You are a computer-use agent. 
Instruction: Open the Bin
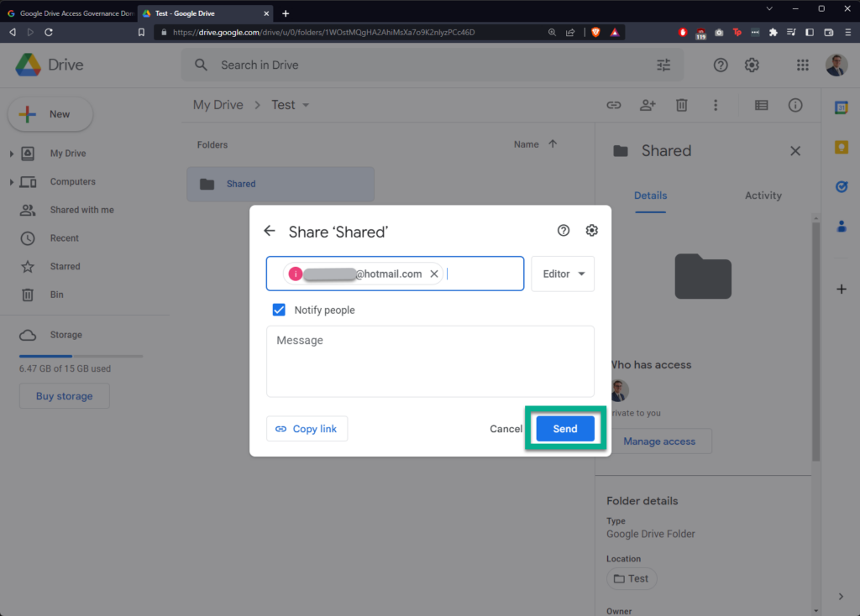pos(56,295)
